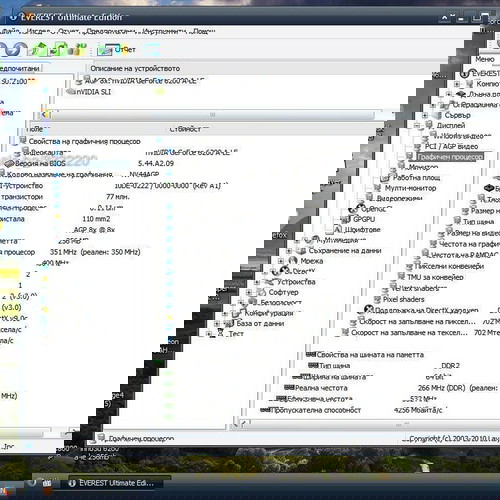Expand the Конфигурация tree node
The width and height of the screenshot is (500, 500).
(x=225, y=313)
